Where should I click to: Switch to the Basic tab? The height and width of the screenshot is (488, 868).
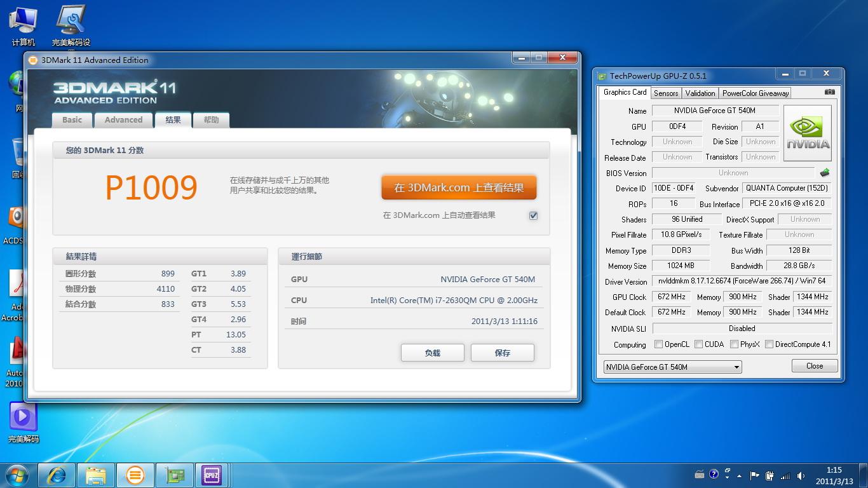pyautogui.click(x=72, y=119)
